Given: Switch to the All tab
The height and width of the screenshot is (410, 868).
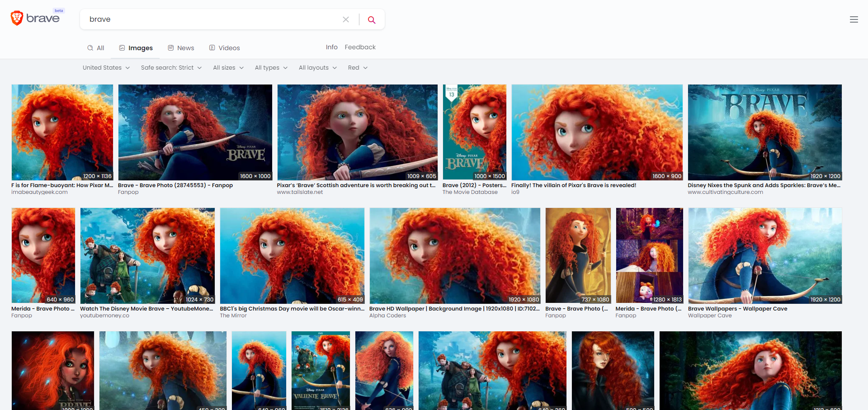Looking at the screenshot, I should tap(96, 48).
